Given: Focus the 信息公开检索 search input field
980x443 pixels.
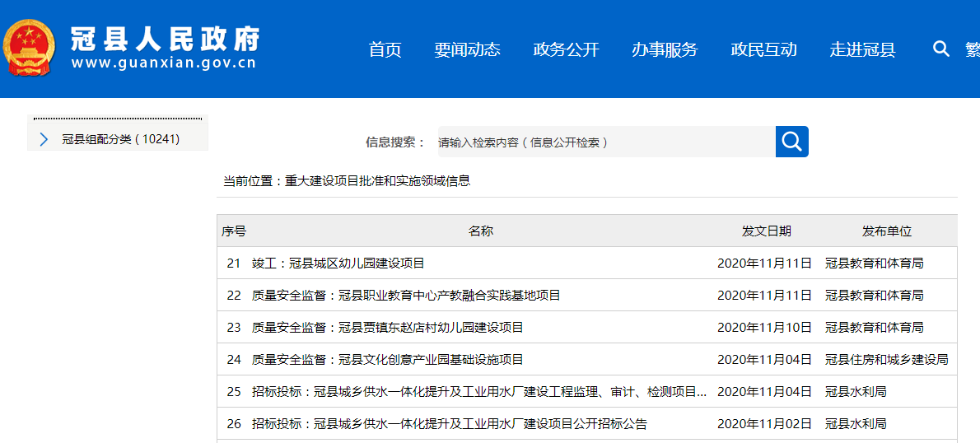Looking at the screenshot, I should click(x=605, y=142).
